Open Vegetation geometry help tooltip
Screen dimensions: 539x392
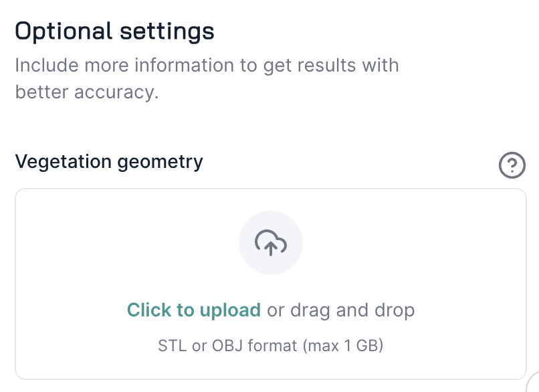click(512, 165)
